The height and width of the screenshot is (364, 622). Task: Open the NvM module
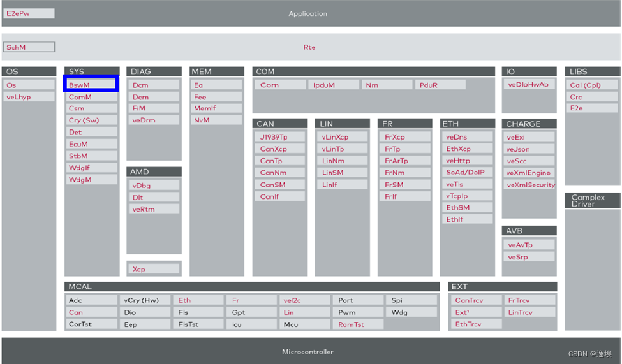pyautogui.click(x=217, y=120)
